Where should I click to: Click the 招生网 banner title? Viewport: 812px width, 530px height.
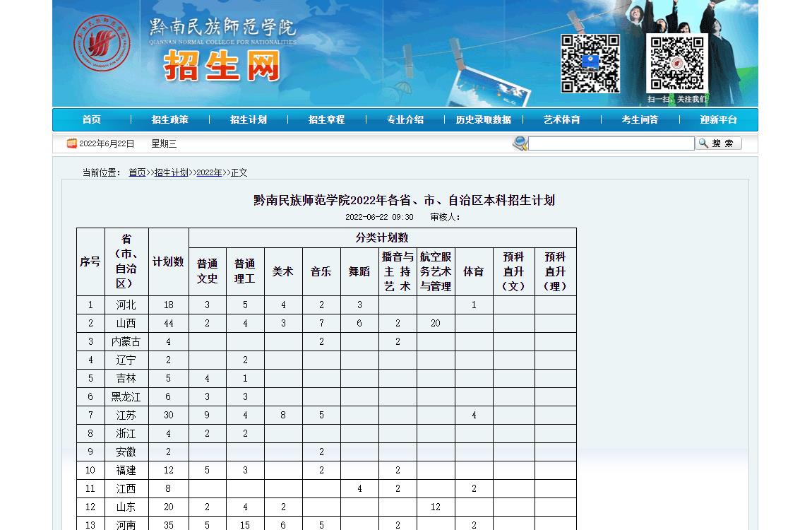[x=222, y=66]
